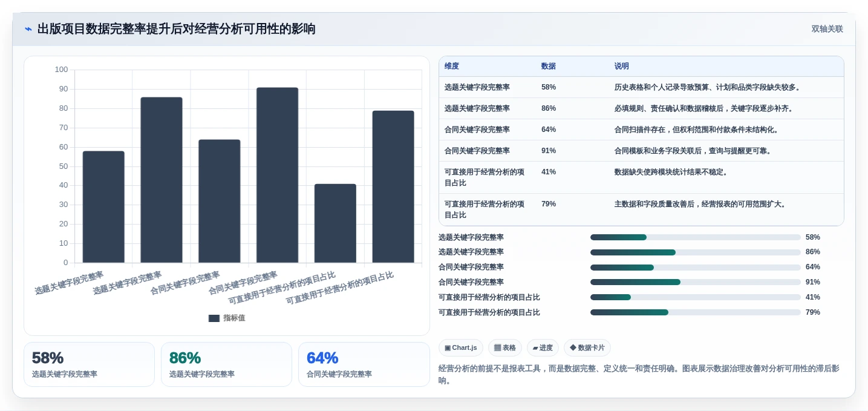
Task: Open the blue 64% stat card
Action: coord(364,364)
